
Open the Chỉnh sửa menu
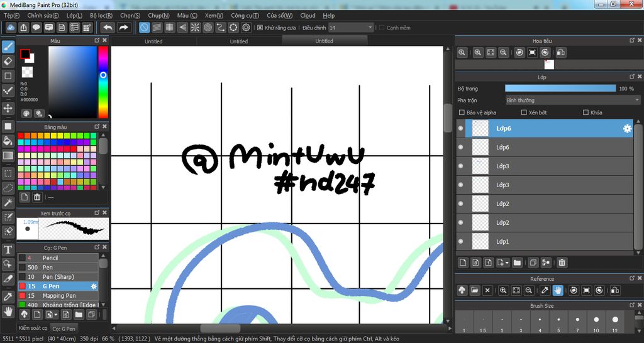[43, 16]
